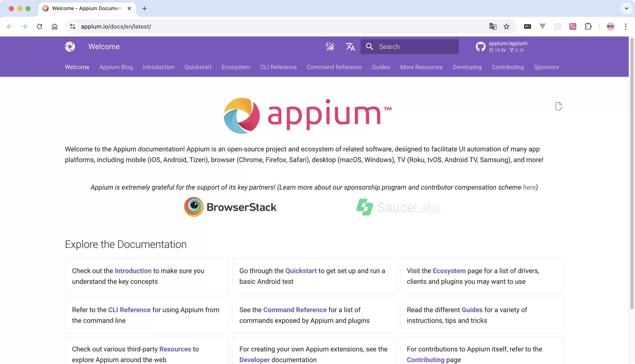
Task: Expand the tab search chevron
Action: (626, 9)
